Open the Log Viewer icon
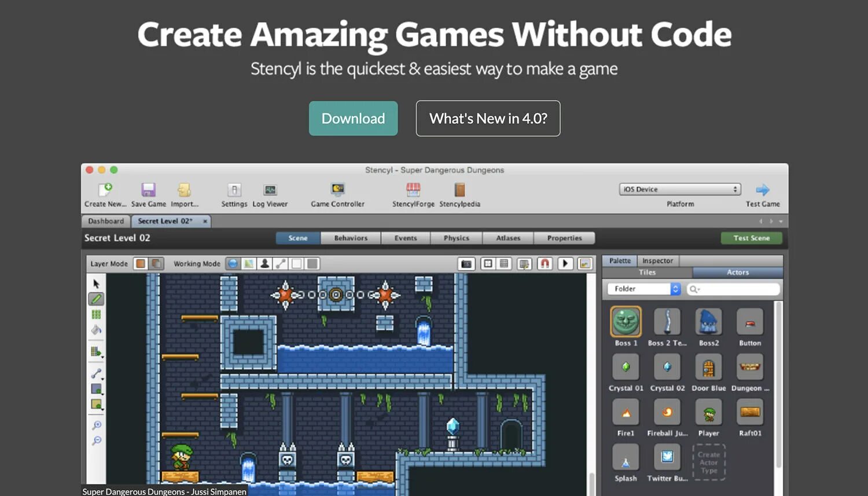The height and width of the screenshot is (496, 868). [x=270, y=190]
